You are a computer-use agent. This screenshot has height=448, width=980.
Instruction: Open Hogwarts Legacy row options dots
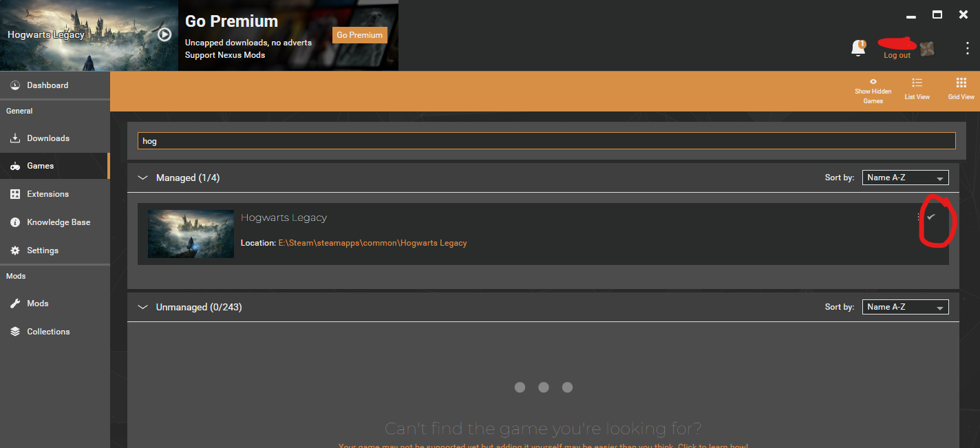tap(919, 217)
